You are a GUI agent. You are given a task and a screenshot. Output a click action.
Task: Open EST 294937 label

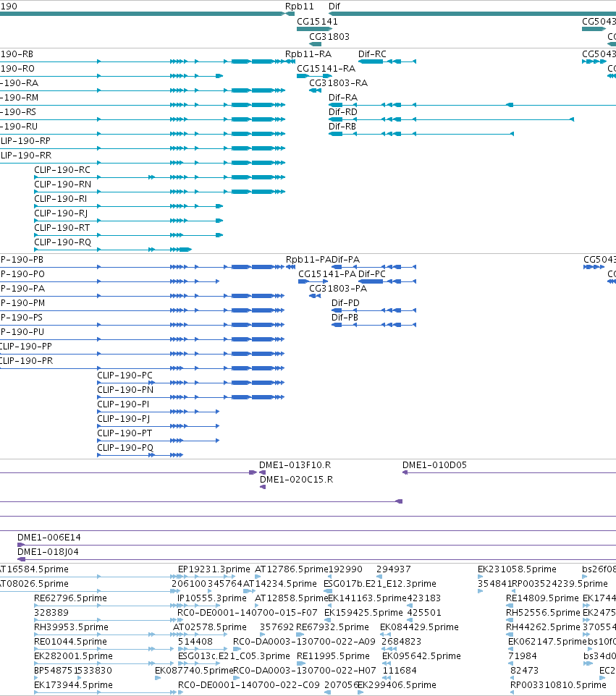pyautogui.click(x=394, y=569)
